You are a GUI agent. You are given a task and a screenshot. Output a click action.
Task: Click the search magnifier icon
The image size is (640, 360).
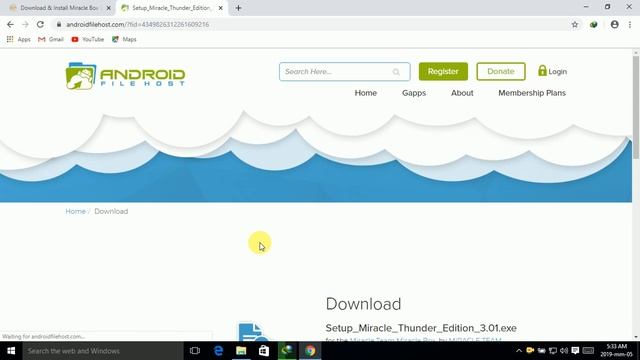tap(396, 72)
